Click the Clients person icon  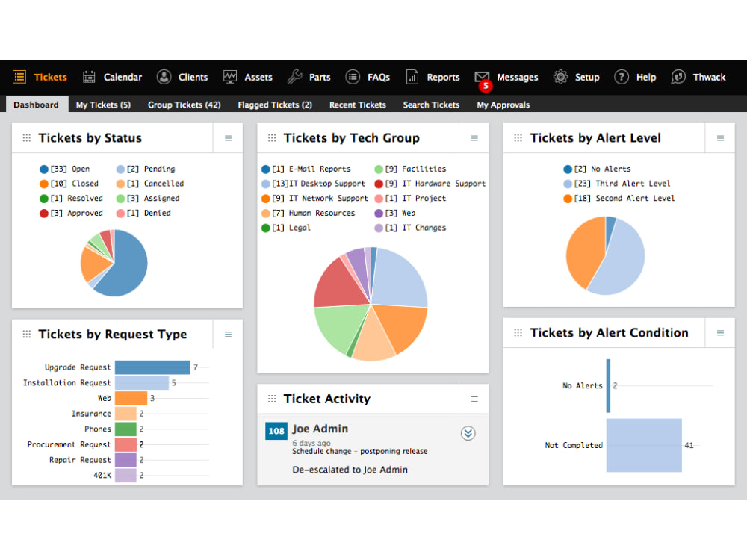coord(164,77)
